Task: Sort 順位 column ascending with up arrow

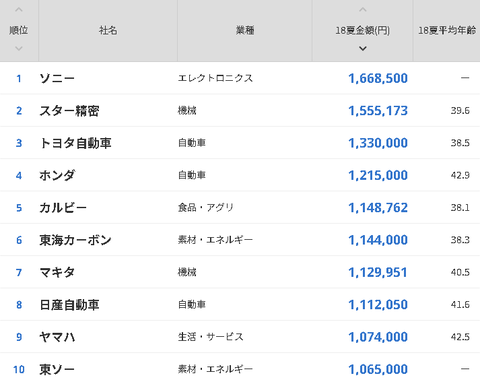Action: tap(19, 10)
